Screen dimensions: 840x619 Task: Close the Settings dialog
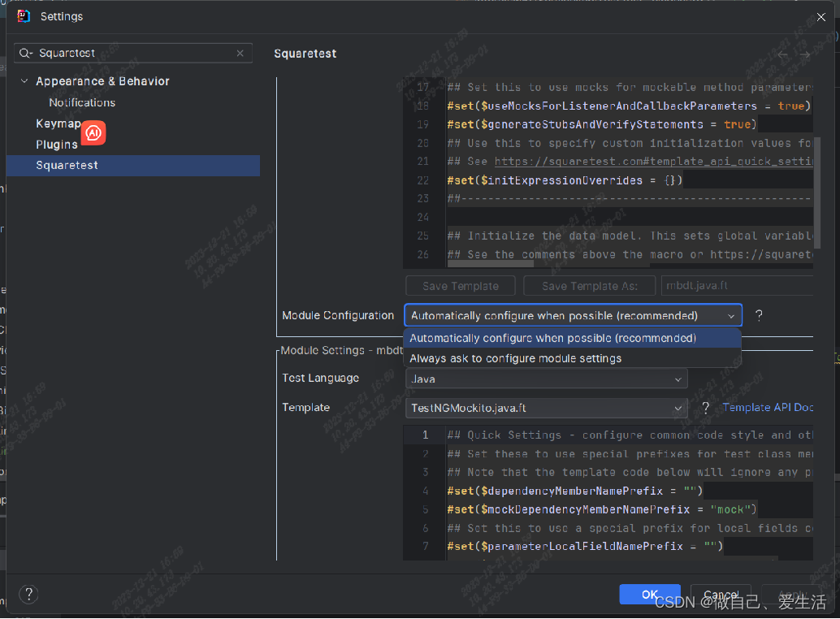coord(821,17)
